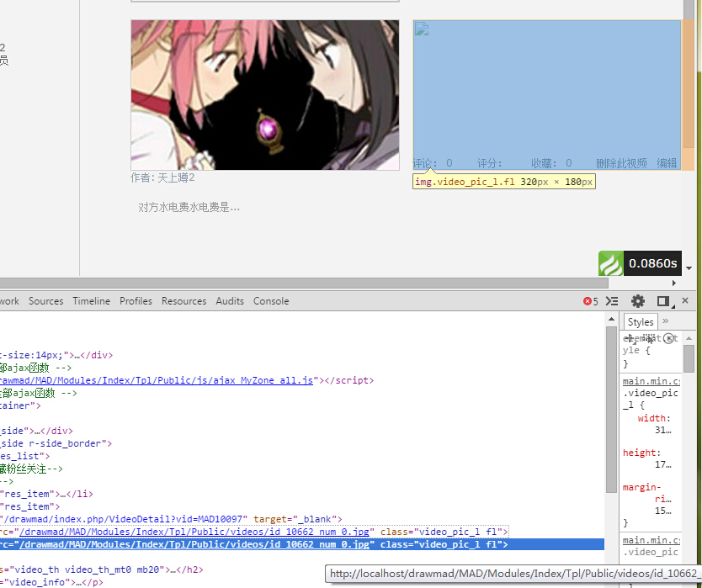Edit the width property name
This screenshot has width=702, height=588.
tap(651, 418)
